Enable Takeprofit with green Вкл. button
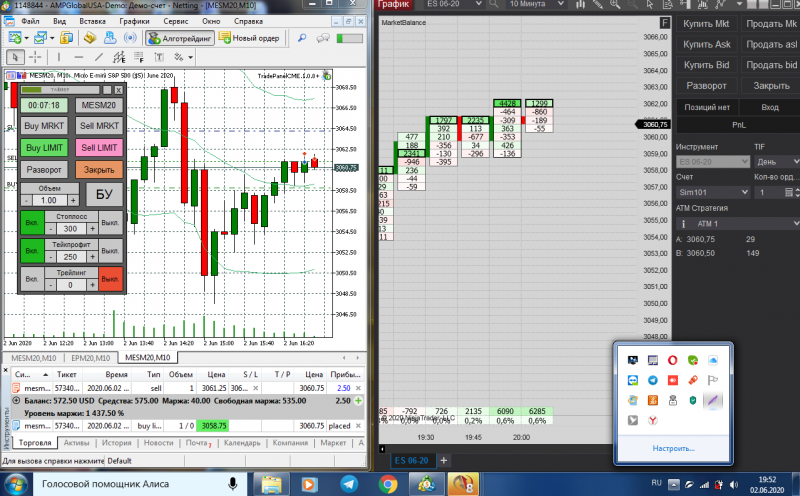 (32, 251)
